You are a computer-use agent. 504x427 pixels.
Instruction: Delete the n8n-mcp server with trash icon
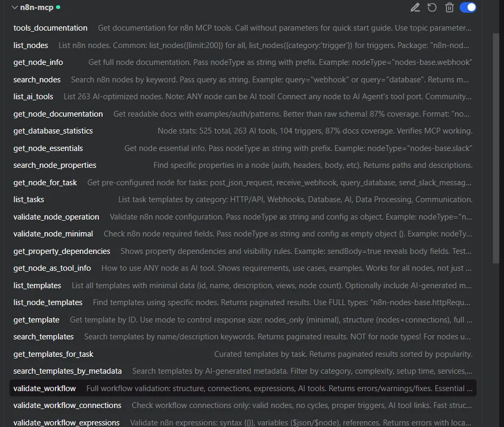point(450,7)
